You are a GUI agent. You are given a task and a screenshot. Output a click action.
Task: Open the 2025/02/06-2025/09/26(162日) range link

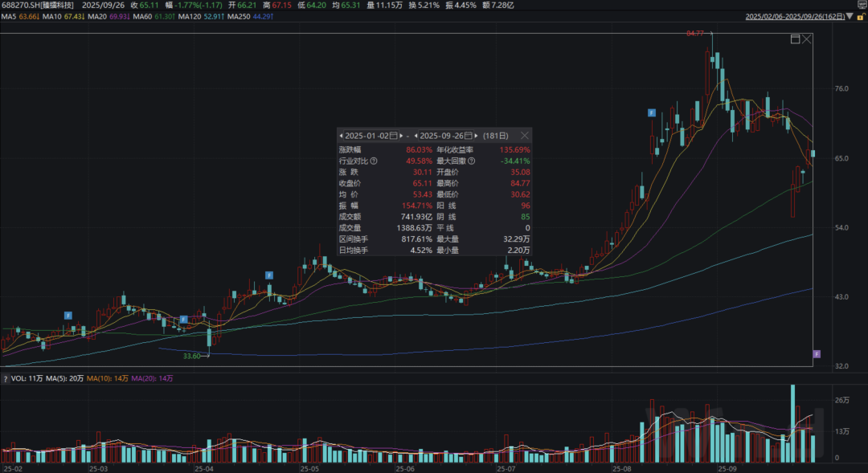(795, 17)
